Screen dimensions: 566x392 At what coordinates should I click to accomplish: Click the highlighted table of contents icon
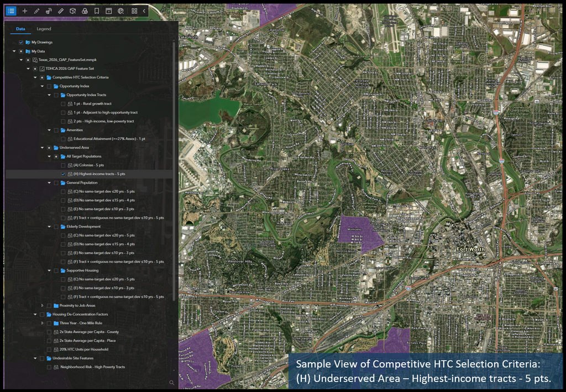[x=12, y=11]
